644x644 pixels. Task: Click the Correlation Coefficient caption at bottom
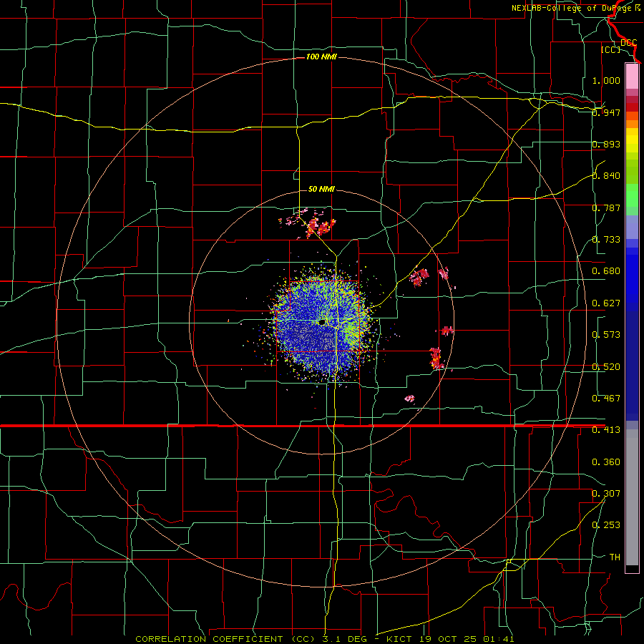324,639
